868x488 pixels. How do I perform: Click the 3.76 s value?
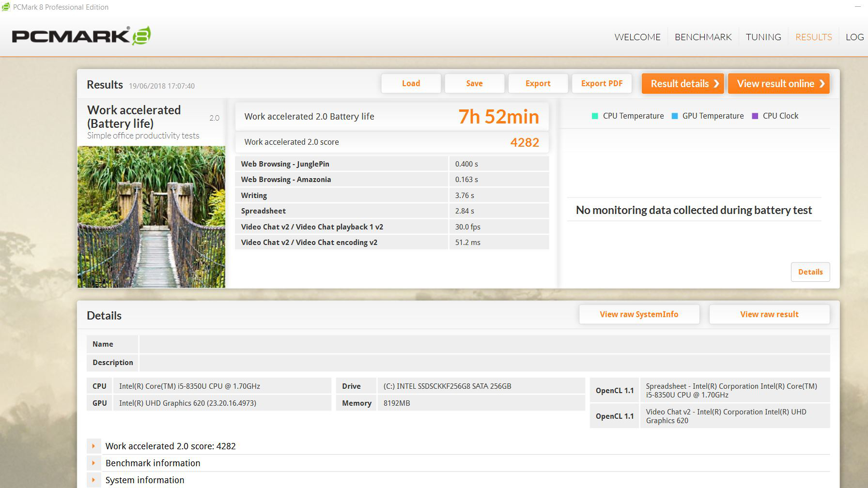coord(465,196)
